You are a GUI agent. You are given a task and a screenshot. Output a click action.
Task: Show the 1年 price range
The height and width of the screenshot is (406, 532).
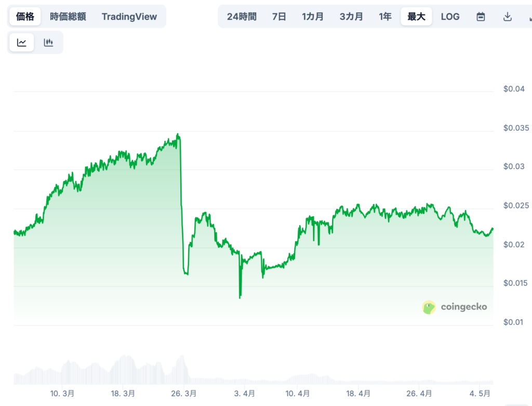(x=385, y=17)
